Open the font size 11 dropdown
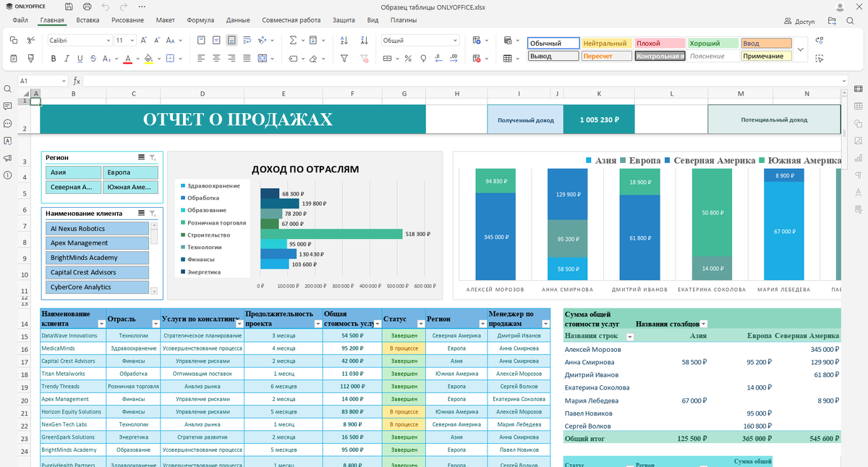 132,41
